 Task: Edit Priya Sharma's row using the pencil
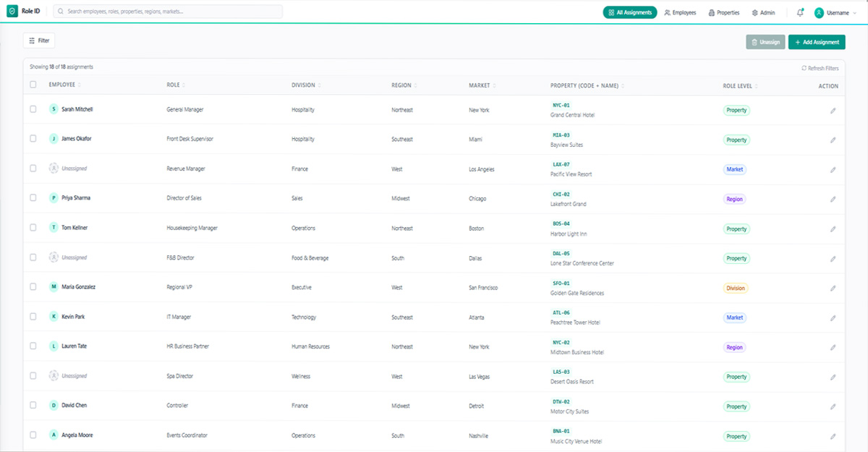(x=833, y=200)
